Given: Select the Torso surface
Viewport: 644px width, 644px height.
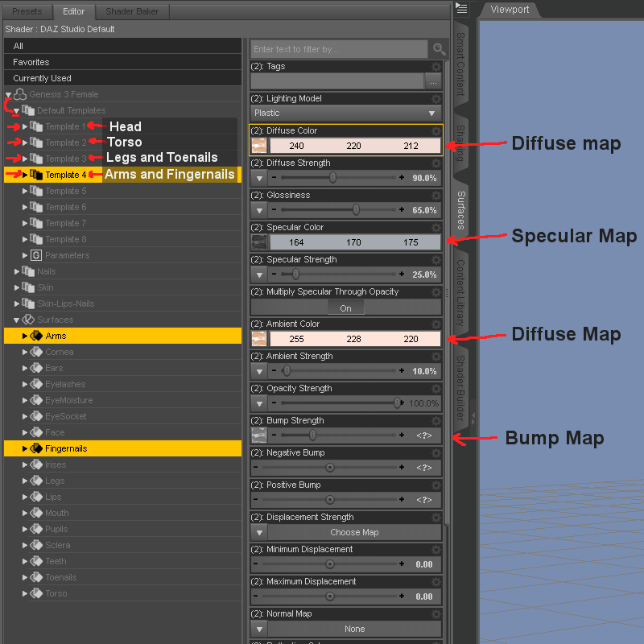Looking at the screenshot, I should [122, 593].
